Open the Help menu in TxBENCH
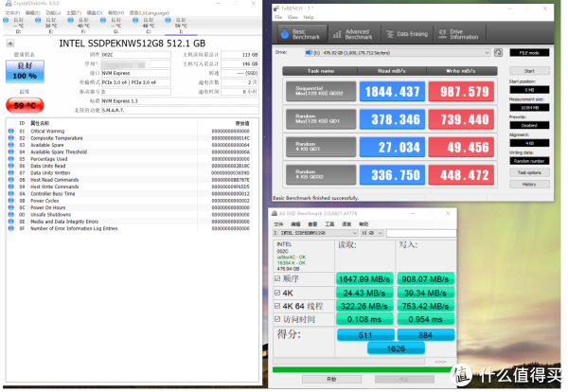Screen dimensions: 568x392 point(309,17)
